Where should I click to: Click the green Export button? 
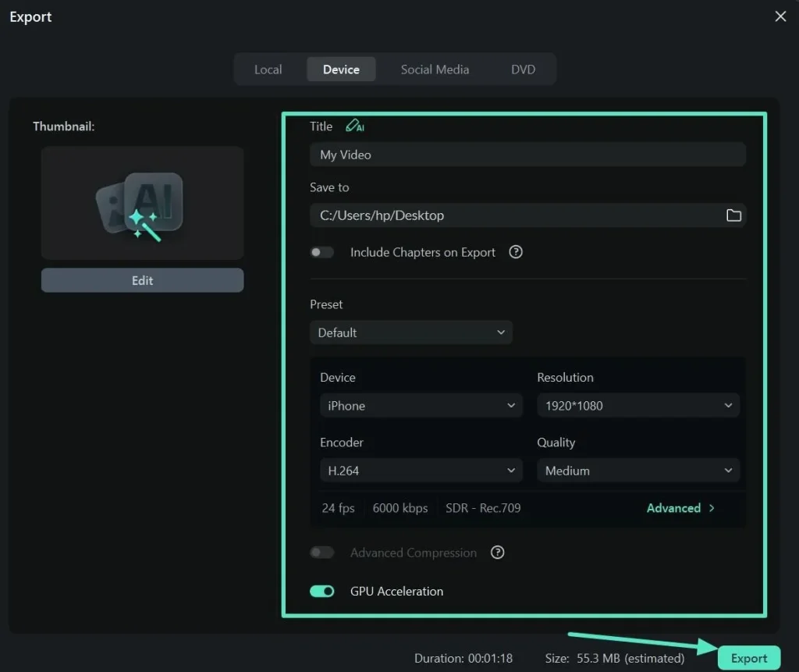(x=748, y=658)
